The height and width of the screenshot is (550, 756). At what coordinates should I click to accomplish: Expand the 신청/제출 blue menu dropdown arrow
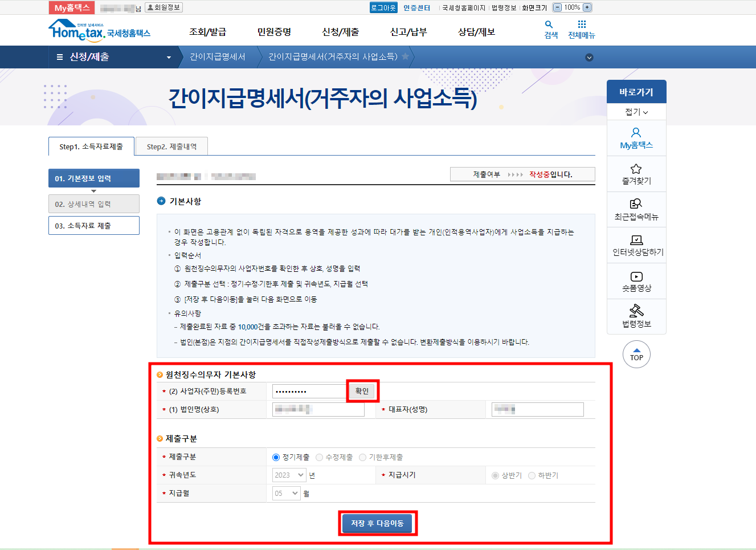(169, 58)
